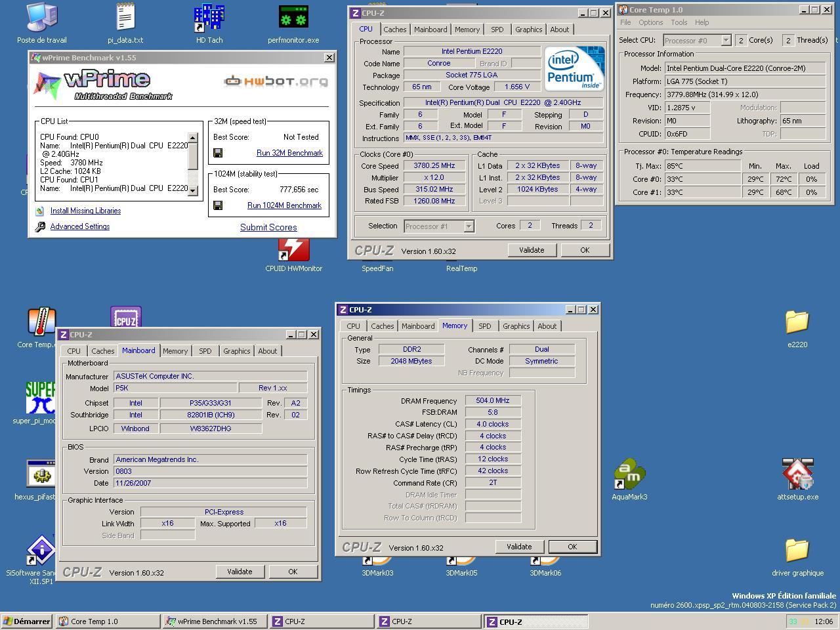Screen dimensions: 840x630
Task: Launch attsetup.exe desktop icon
Action: pyautogui.click(x=797, y=474)
